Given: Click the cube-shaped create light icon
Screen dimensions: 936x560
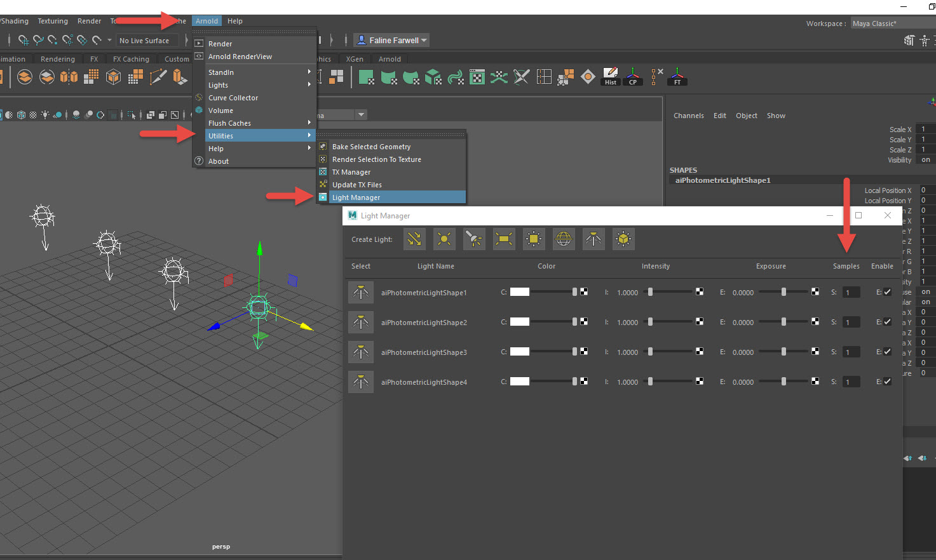Looking at the screenshot, I should tap(623, 239).
